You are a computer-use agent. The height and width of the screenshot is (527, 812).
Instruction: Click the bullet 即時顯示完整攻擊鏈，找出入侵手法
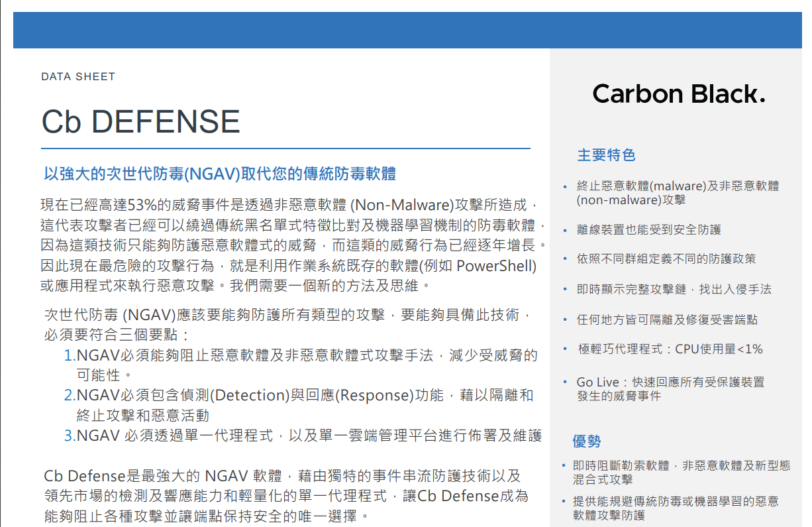(674, 289)
